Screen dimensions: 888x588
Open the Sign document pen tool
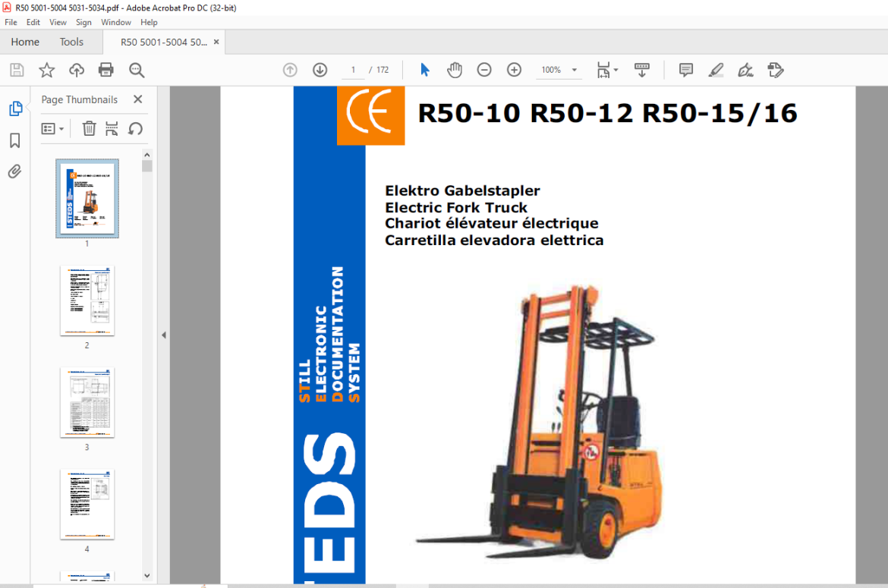click(746, 70)
